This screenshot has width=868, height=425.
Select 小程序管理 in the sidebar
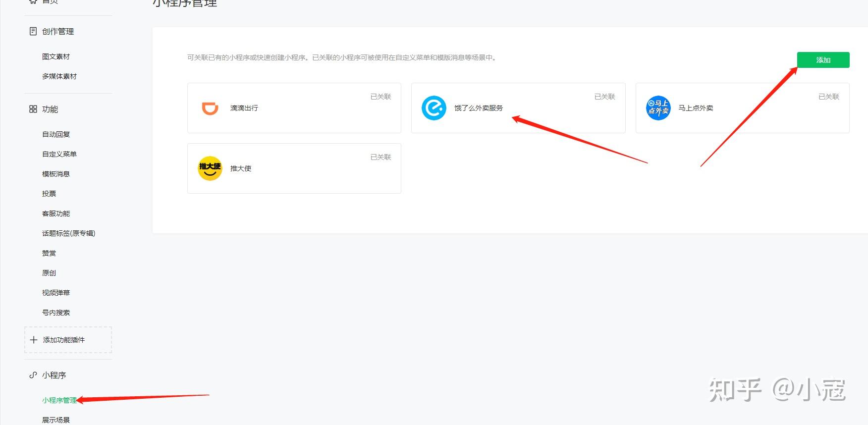coord(59,400)
